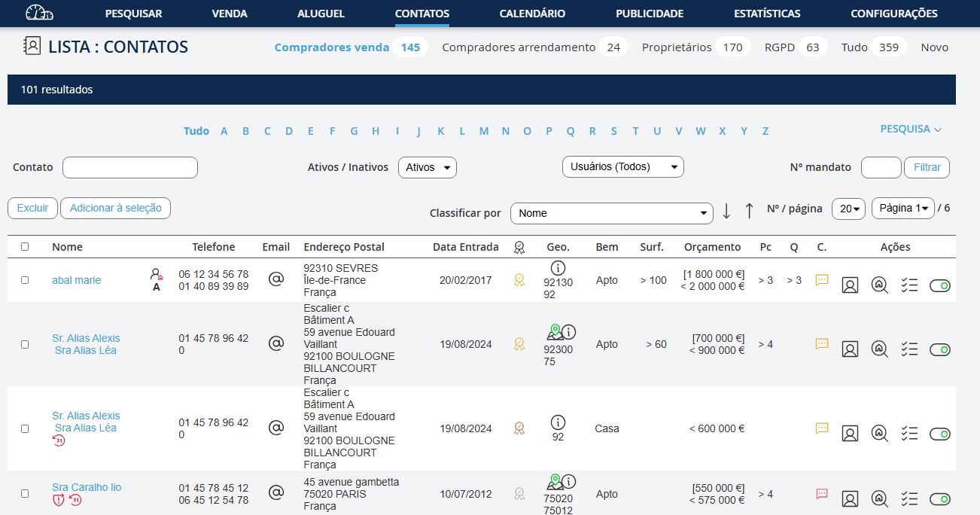Click the geo info icon for abal marie
Image resolution: width=980 pixels, height=515 pixels.
(x=558, y=268)
